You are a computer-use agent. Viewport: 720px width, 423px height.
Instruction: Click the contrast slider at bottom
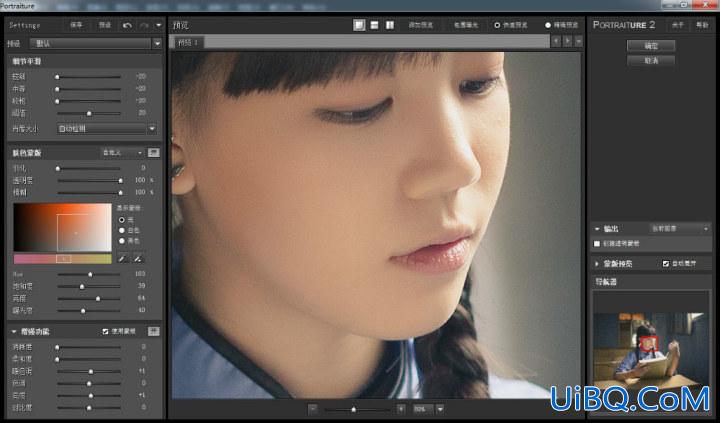tap(89, 407)
